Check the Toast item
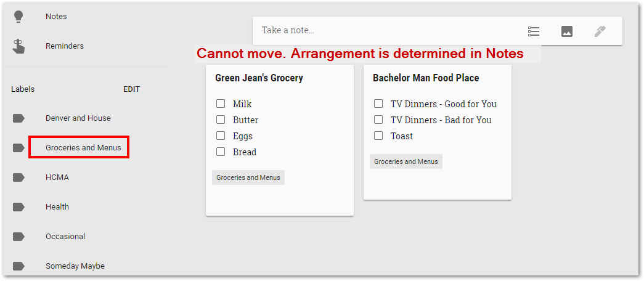The image size is (644, 281). coord(378,136)
